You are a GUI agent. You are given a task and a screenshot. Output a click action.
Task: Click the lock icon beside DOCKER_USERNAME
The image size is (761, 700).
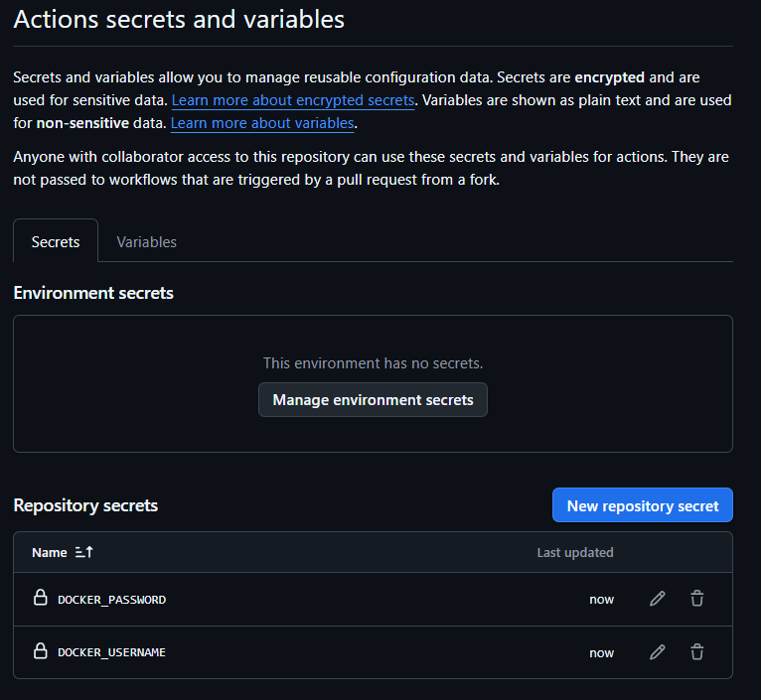41,651
